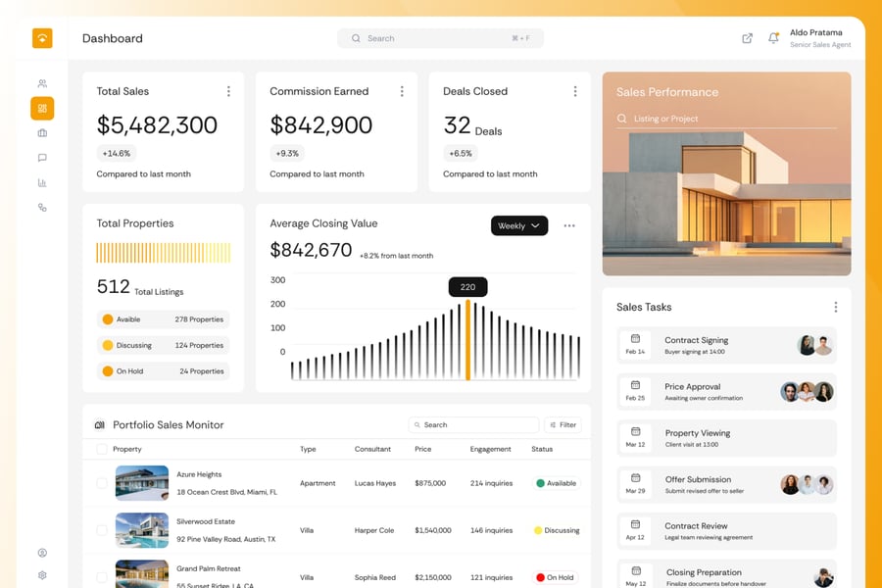Expand the Weekly period dropdown

518,225
